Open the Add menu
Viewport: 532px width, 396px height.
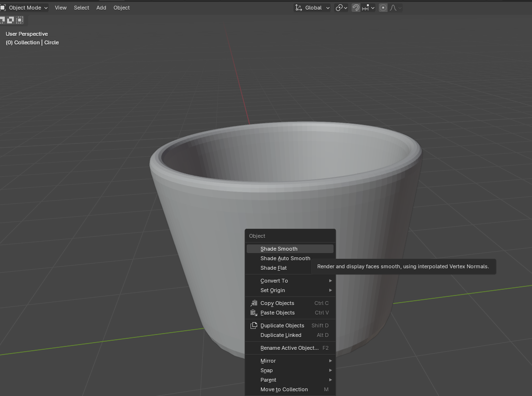click(x=101, y=8)
